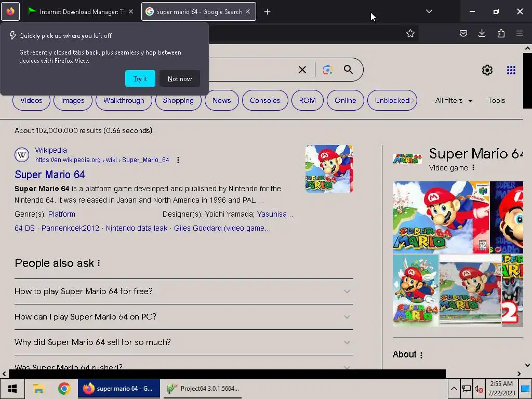532x399 pixels.
Task: Open a new tab with plus icon
Action: click(267, 12)
